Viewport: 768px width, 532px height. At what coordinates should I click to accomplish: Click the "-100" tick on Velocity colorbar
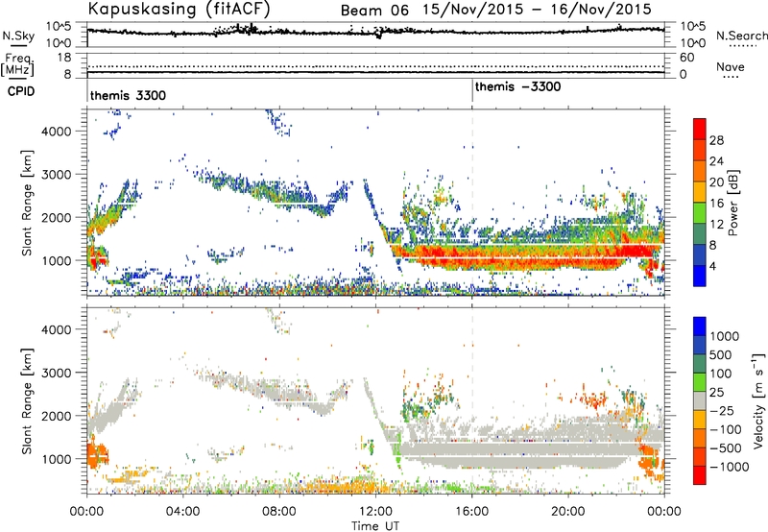(726, 429)
